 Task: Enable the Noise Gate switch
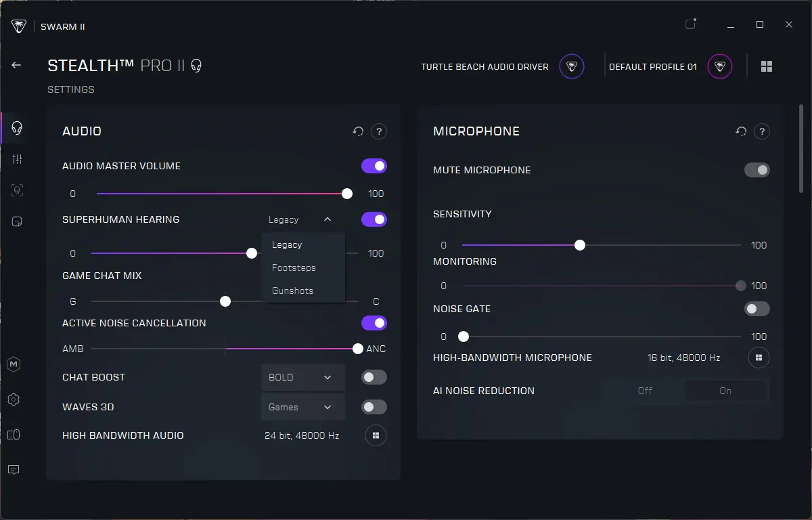tap(757, 309)
